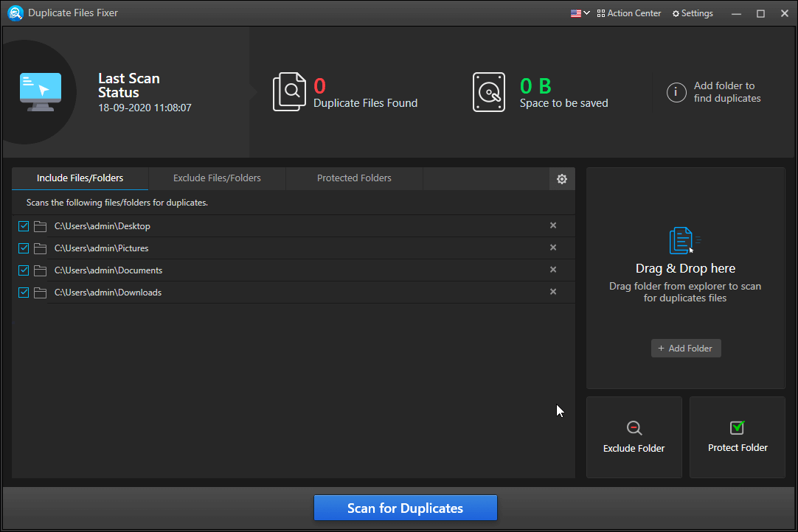Open Settings in the title bar

pyautogui.click(x=693, y=13)
